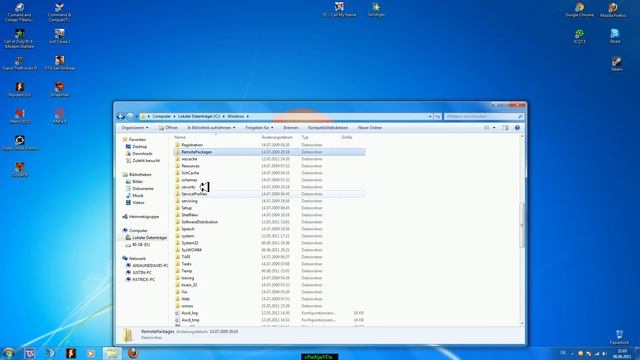The height and width of the screenshot is (360, 640).
Task: Click the Windows Start orb
Action: click(9, 353)
